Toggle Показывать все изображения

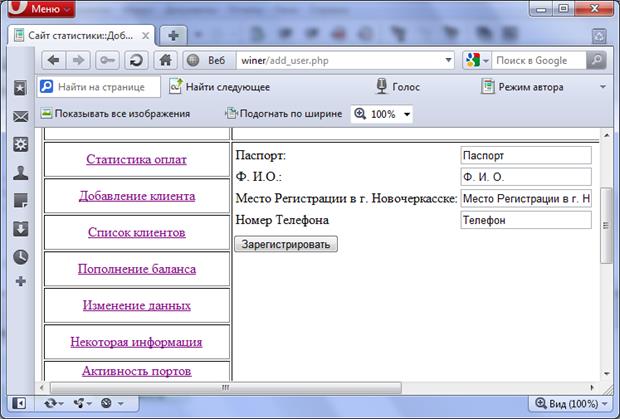coord(115,114)
